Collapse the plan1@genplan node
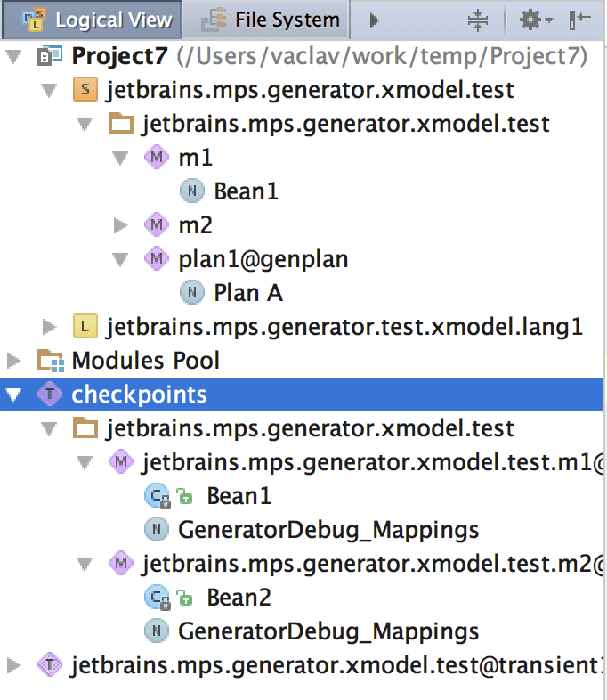The height and width of the screenshot is (700, 607). [121, 259]
